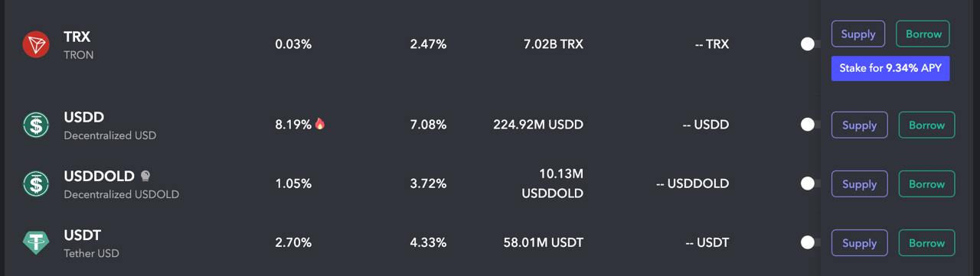The height and width of the screenshot is (276, 980).
Task: Click the USDDOLD token icon
Action: (x=36, y=183)
